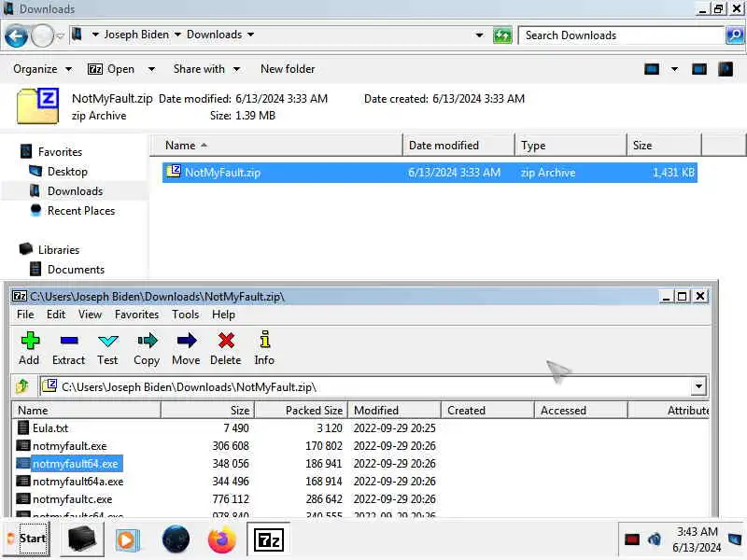
Task: Run the 7-Zip Test tool
Action: click(107, 348)
